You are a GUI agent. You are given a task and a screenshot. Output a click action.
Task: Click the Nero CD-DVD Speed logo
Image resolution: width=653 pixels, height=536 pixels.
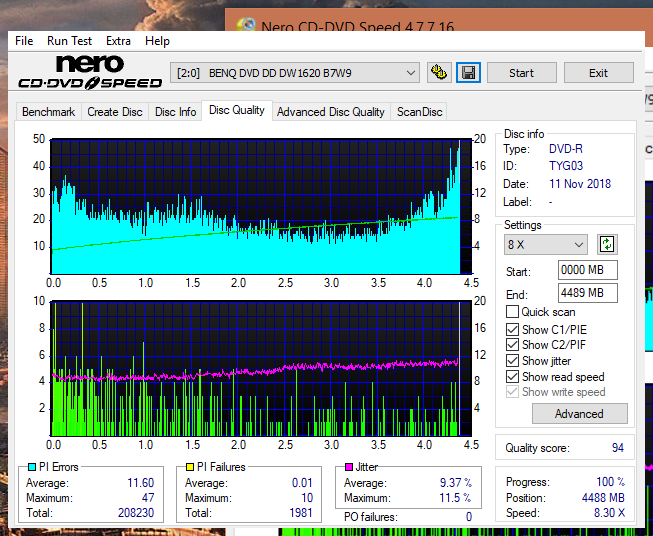pyautogui.click(x=90, y=72)
